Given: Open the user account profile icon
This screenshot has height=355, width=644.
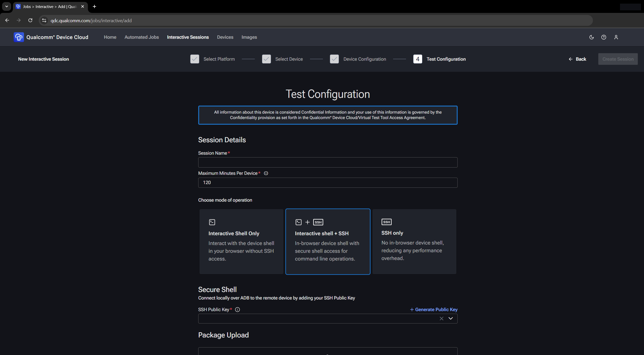Looking at the screenshot, I should click(x=616, y=37).
